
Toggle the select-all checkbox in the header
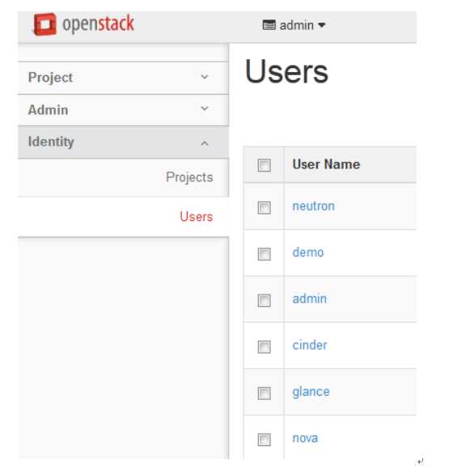(264, 165)
